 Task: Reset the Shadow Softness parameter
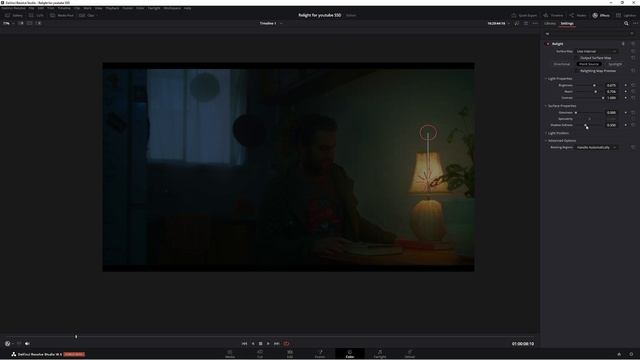[633, 125]
